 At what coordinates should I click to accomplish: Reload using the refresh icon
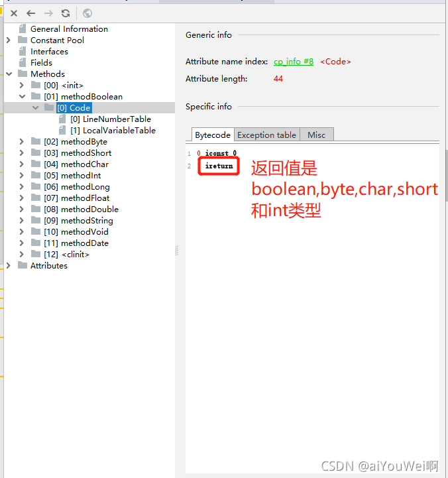coord(66,13)
